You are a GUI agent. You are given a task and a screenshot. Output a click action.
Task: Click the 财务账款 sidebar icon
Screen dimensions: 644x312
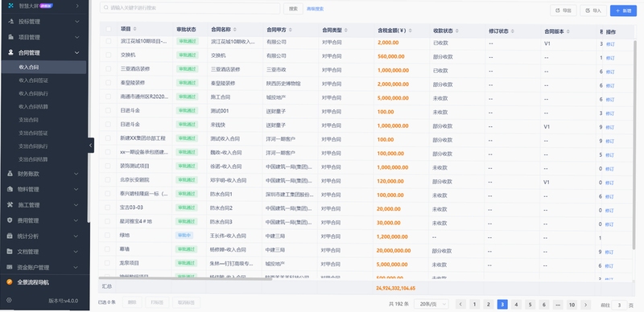(10, 174)
